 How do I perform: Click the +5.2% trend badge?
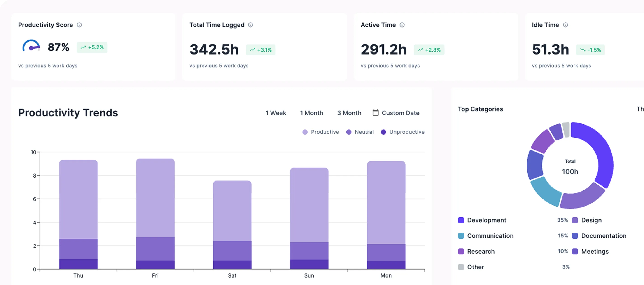point(92,47)
